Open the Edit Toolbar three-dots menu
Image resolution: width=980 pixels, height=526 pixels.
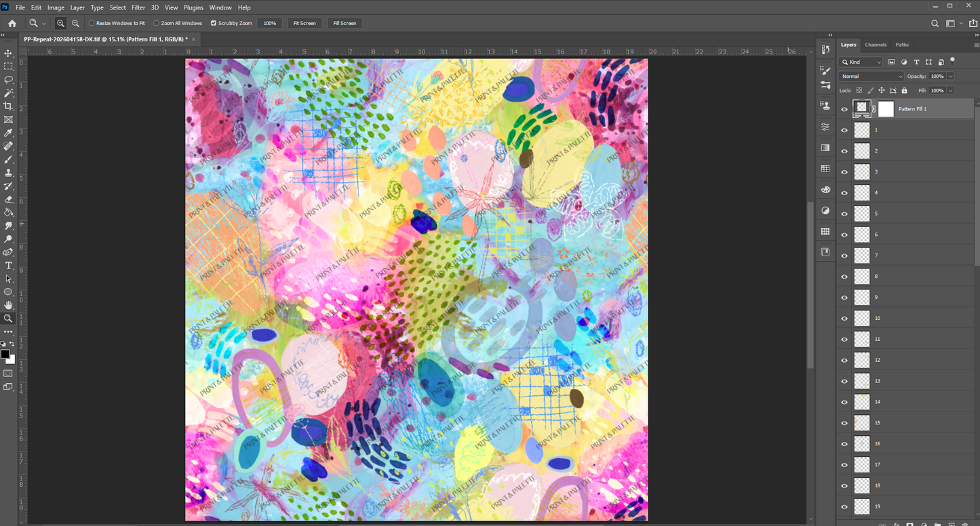(x=8, y=331)
